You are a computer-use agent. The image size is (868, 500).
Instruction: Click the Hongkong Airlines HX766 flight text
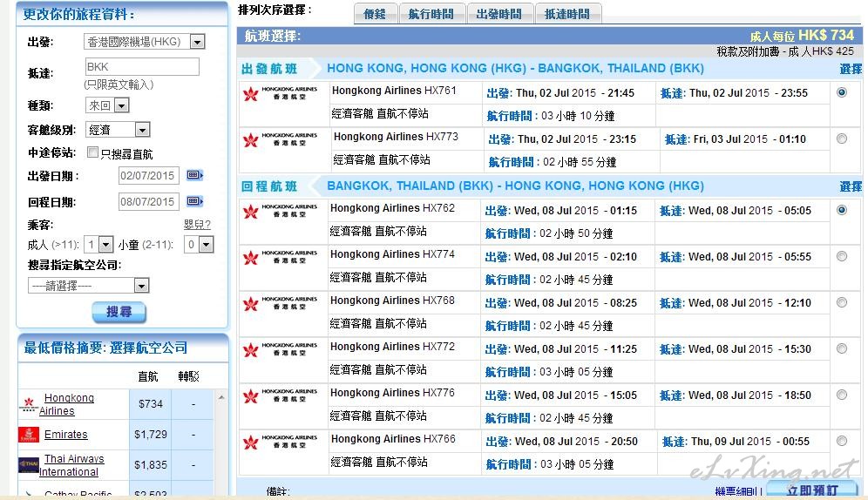(393, 439)
